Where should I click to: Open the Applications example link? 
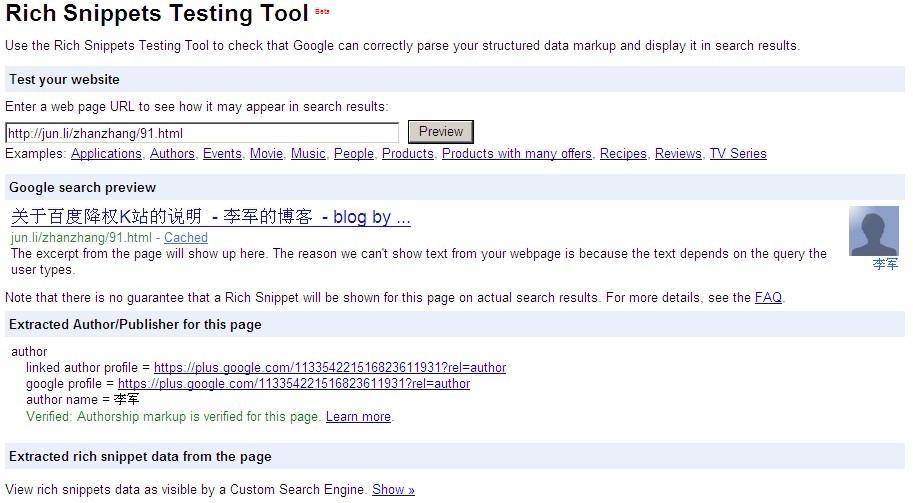point(106,154)
